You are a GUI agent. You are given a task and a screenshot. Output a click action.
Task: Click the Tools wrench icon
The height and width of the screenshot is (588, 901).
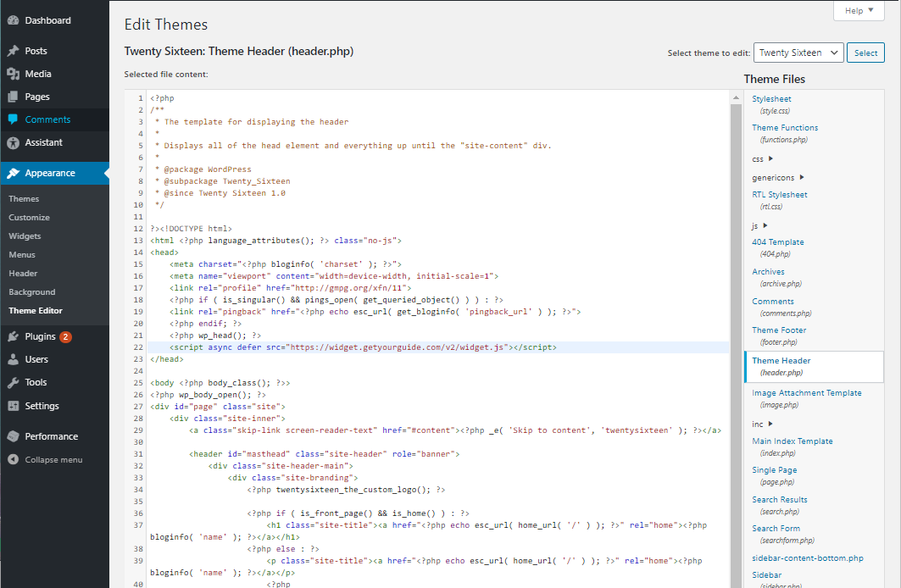[x=14, y=382]
